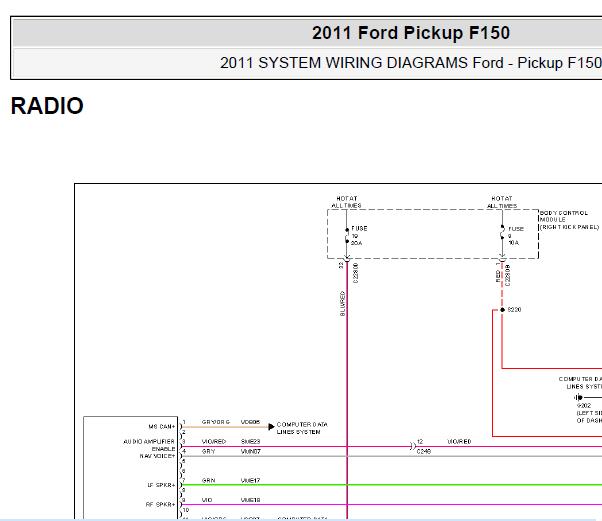Click the "S220" splice label
602x521 pixels.
(514, 309)
